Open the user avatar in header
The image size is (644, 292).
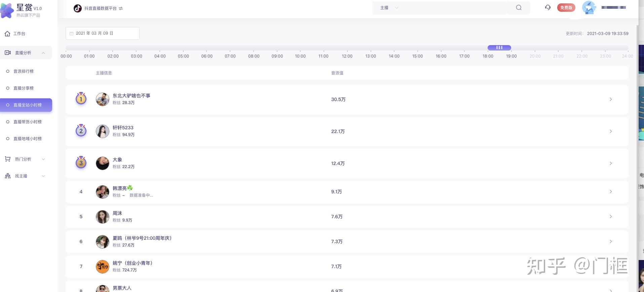pos(589,7)
